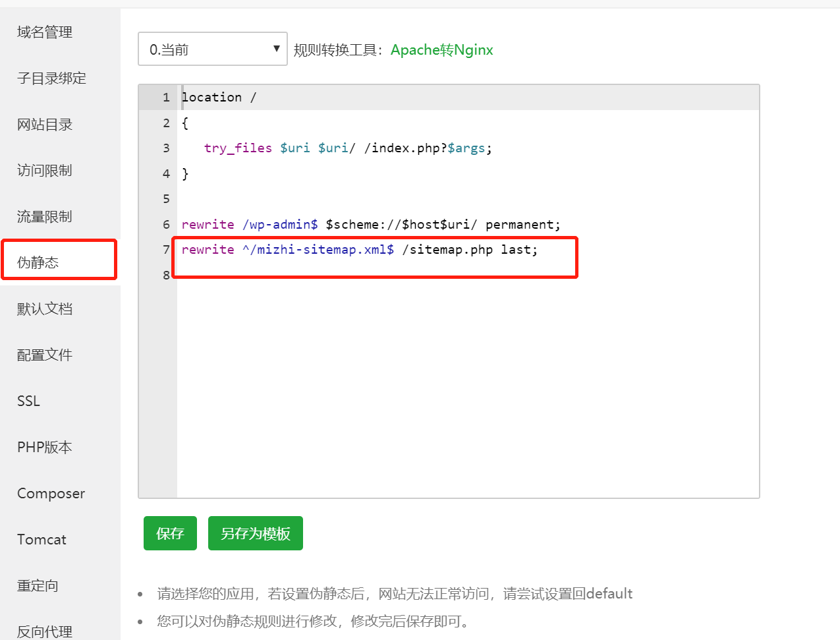Screen dimensions: 840x640
Task: Click the sitemap rewrite rule on line 7
Action: (359, 250)
